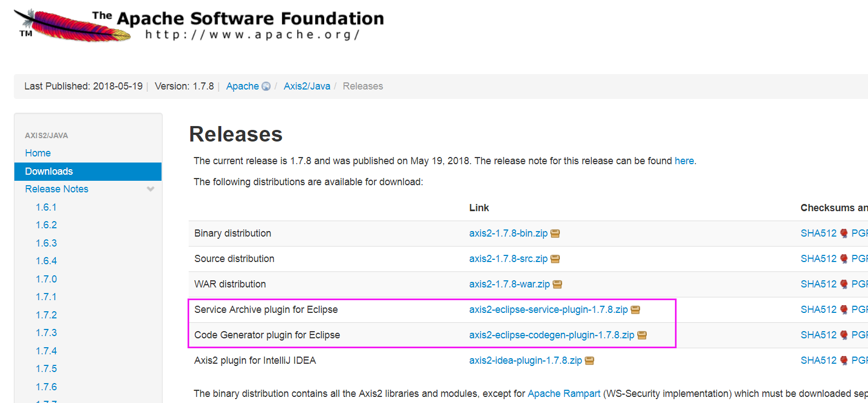Open release notes 1.7.1

click(46, 297)
